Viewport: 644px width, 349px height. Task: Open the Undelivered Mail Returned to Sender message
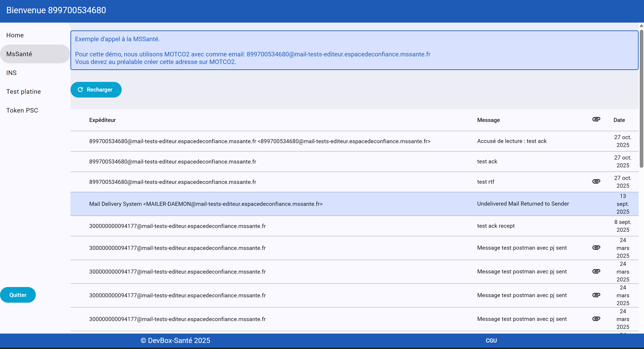pos(523,204)
